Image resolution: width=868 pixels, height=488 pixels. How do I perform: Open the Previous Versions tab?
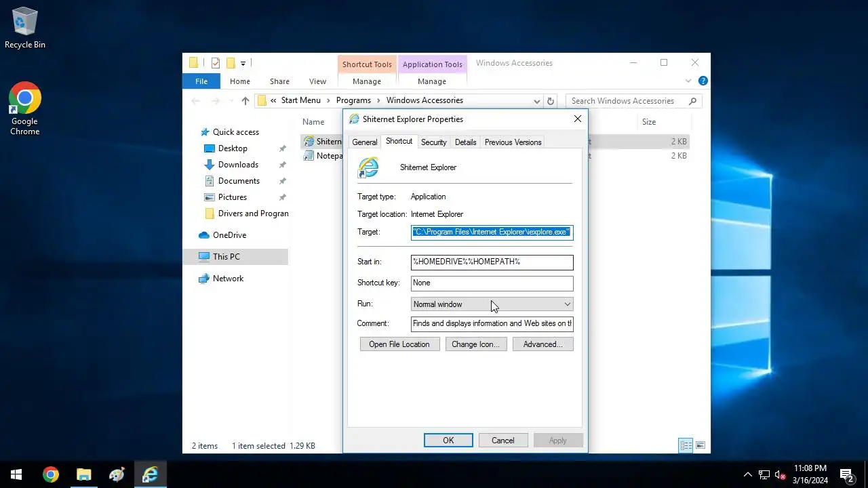(x=513, y=142)
